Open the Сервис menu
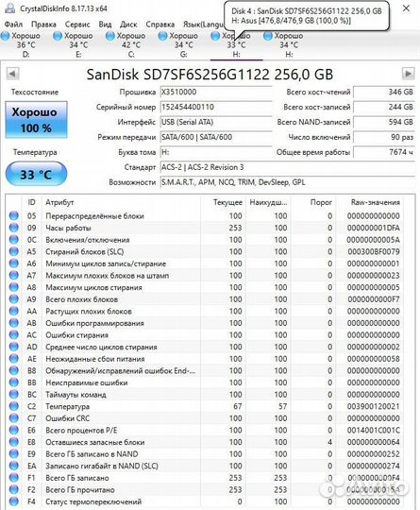The image size is (420, 510). point(77,25)
